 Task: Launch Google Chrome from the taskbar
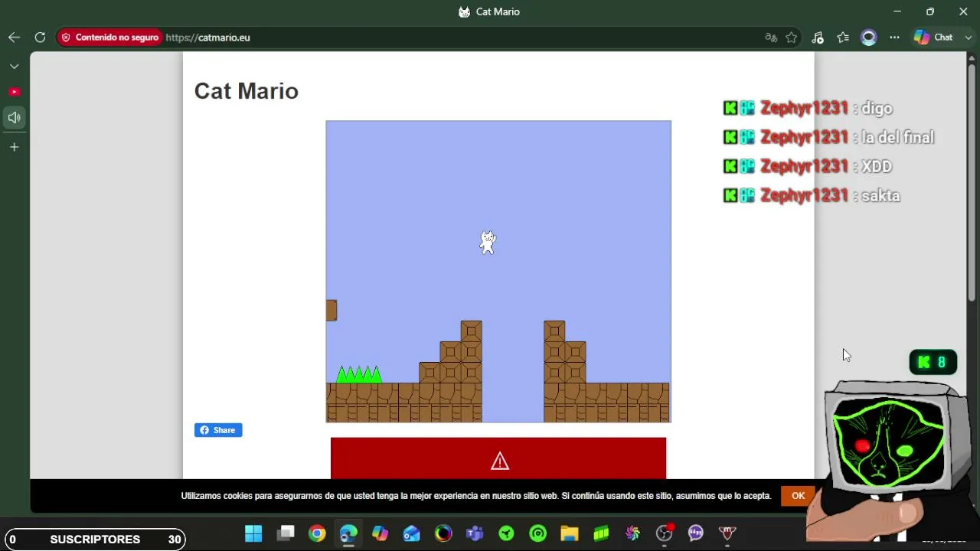[x=317, y=533]
